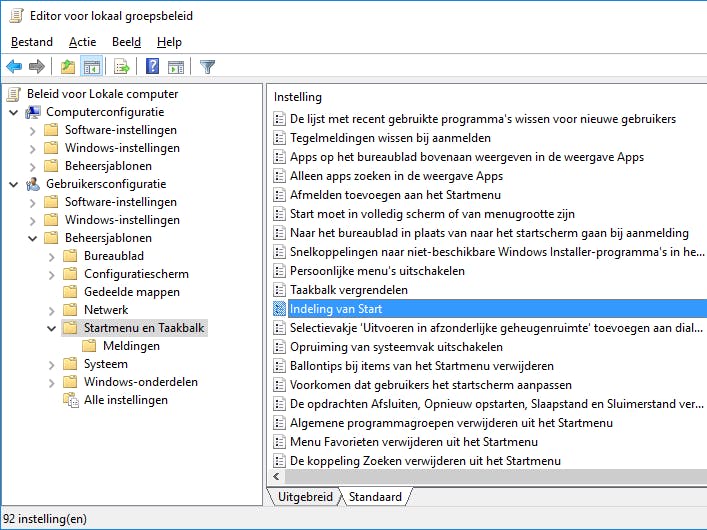Collapse the Computerconfiguratie node
707x530 pixels.
click(14, 112)
